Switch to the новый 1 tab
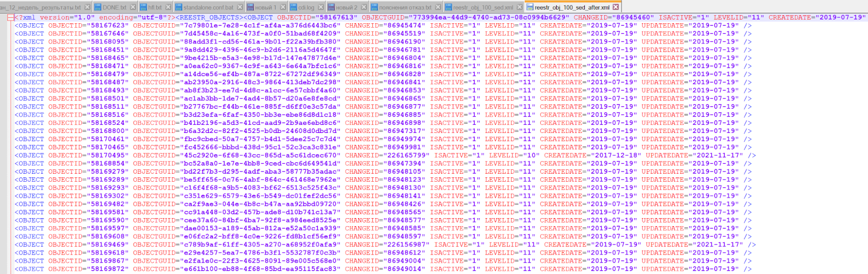This screenshot has width=868, height=274. pos(266,8)
